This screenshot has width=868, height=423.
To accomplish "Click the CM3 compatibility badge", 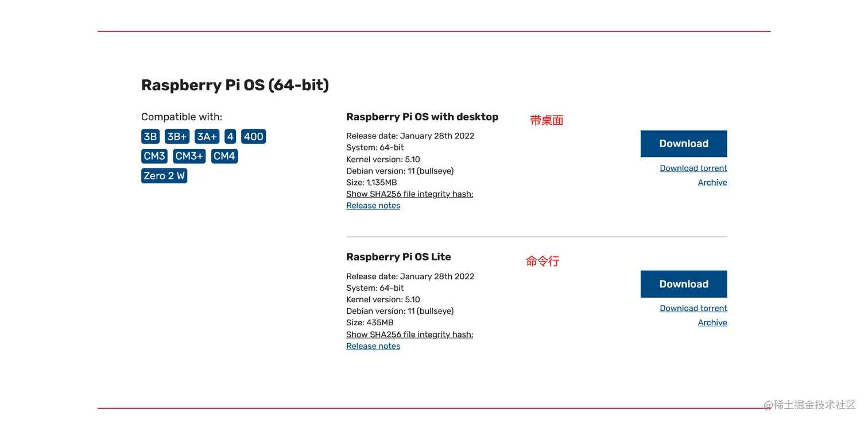I will click(x=154, y=156).
